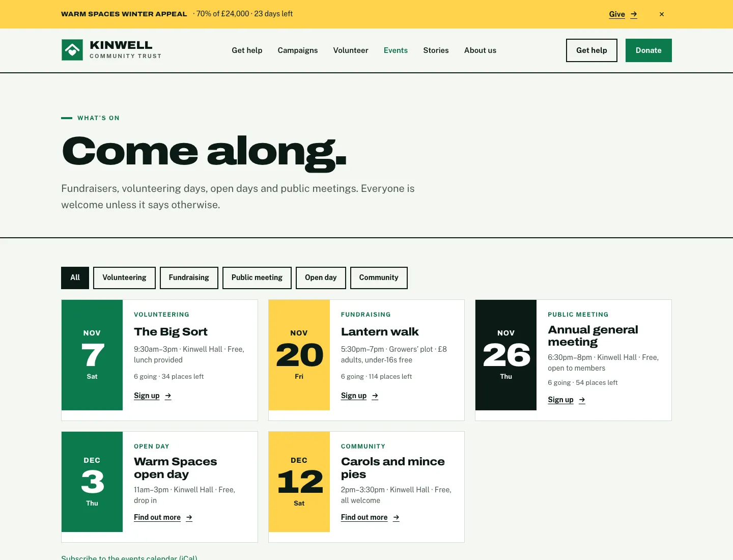The image size is (733, 560).
Task: Sign up for the Annual general meeting
Action: (x=567, y=400)
